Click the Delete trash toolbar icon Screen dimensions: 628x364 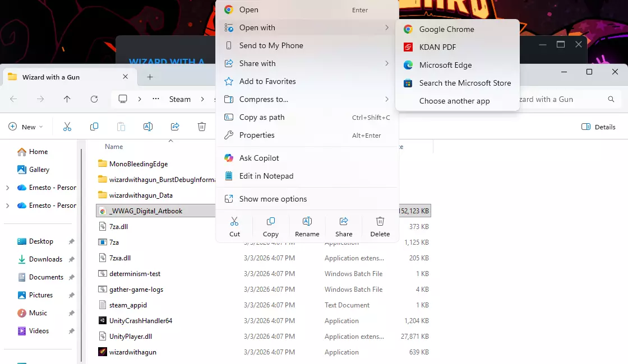pos(202,127)
